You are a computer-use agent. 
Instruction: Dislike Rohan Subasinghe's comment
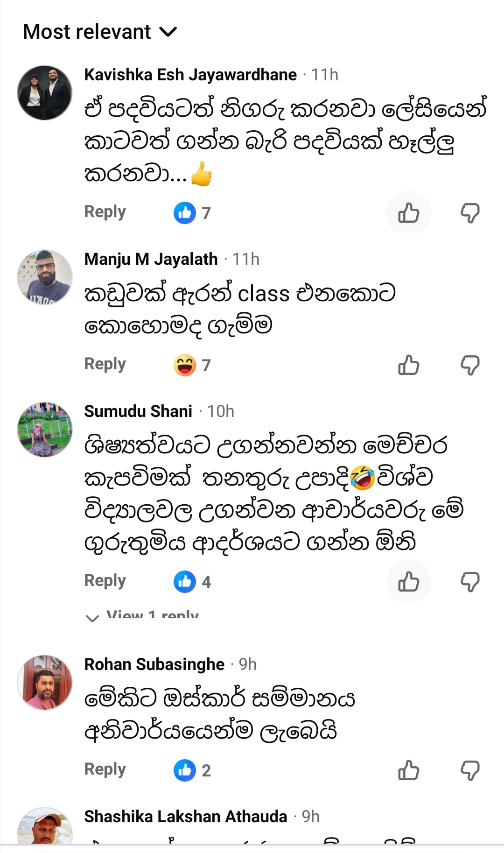470,770
